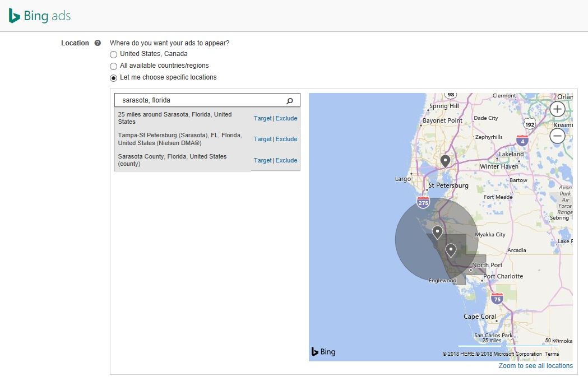This screenshot has width=588, height=386.
Task: Click the Largo label on map
Action: tap(403, 179)
